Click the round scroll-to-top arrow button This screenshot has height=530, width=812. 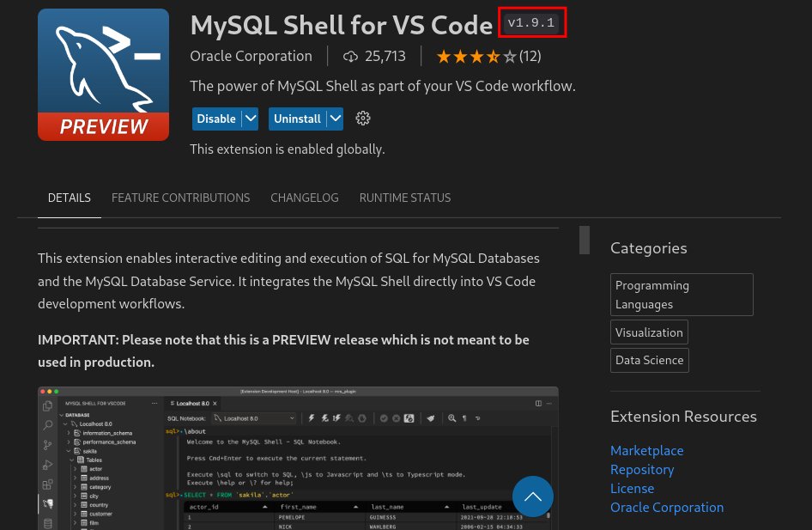533,496
